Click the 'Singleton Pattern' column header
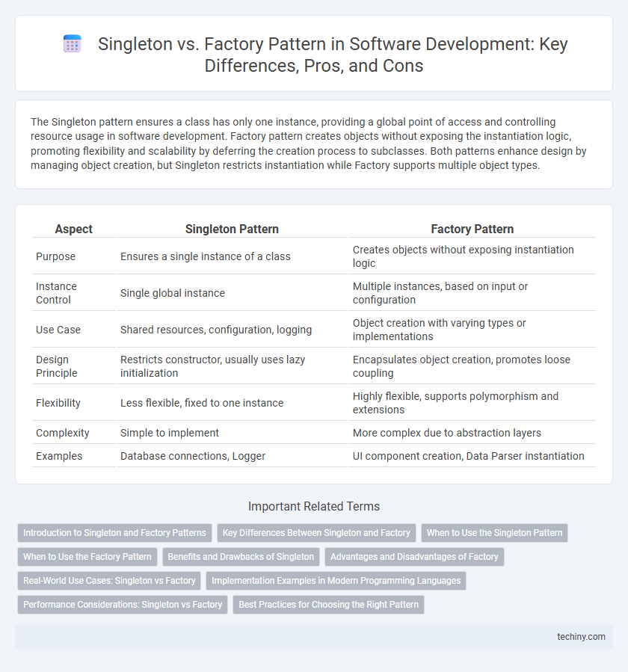 pos(232,229)
